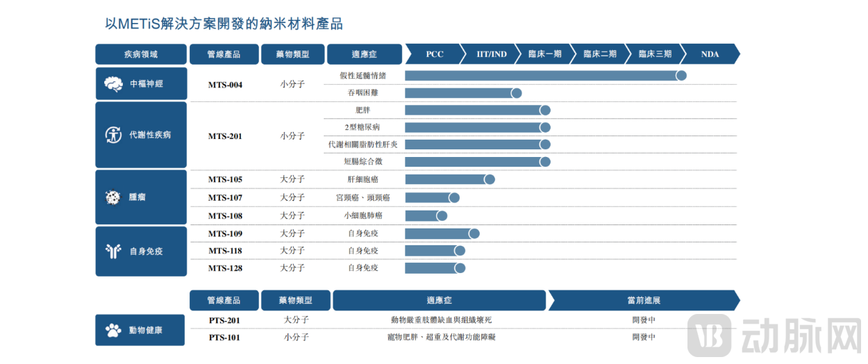Click the MTS-118 product label
Screen dimensions: 868x364
click(225, 251)
